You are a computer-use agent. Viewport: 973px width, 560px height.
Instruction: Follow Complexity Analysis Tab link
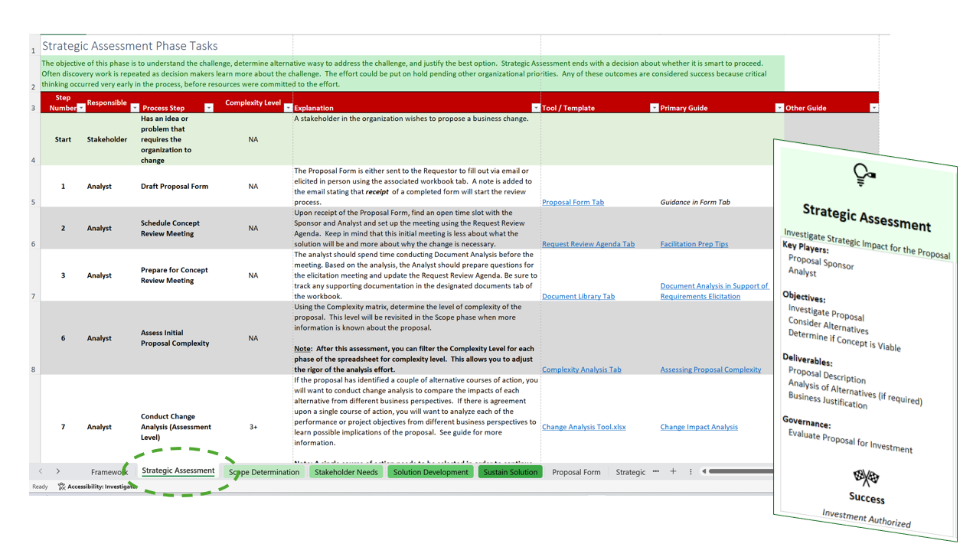[582, 370]
